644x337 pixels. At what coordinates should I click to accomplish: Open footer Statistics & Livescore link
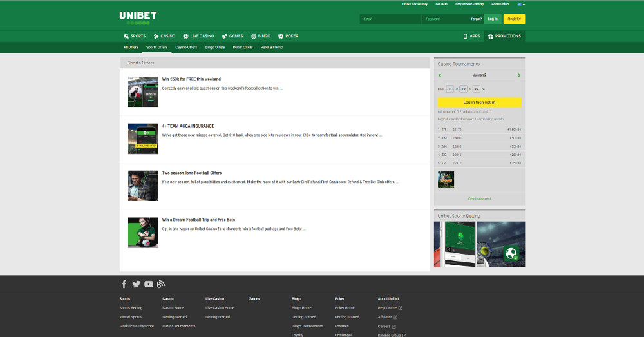coord(137,326)
